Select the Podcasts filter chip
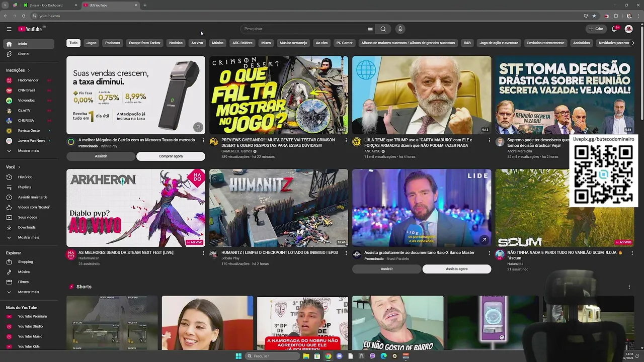The width and height of the screenshot is (644, 362). tap(113, 43)
